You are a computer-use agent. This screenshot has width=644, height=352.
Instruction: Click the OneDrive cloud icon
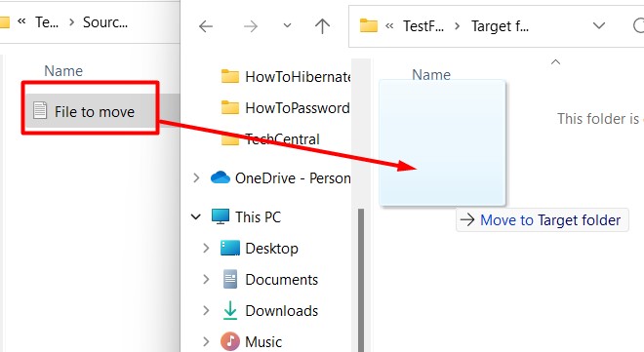click(x=221, y=177)
